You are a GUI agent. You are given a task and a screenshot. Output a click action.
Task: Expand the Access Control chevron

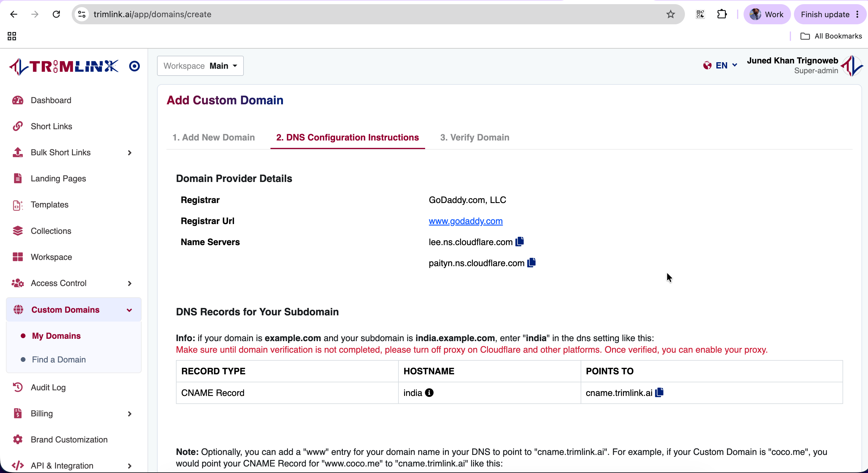[x=129, y=284]
